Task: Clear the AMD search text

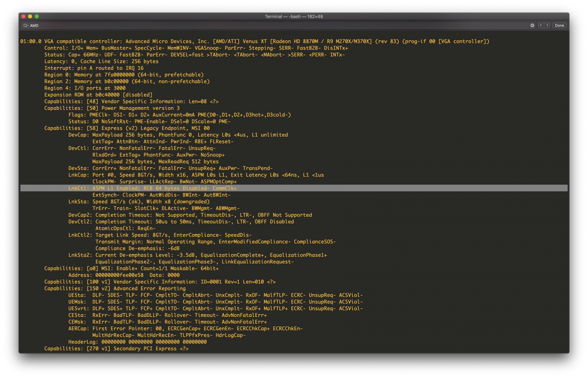Action: 532,26
